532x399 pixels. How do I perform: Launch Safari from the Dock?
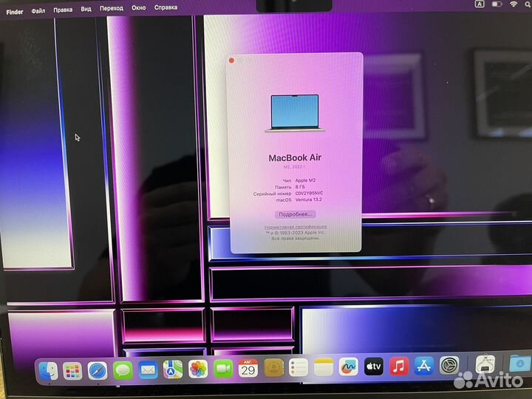(98, 370)
